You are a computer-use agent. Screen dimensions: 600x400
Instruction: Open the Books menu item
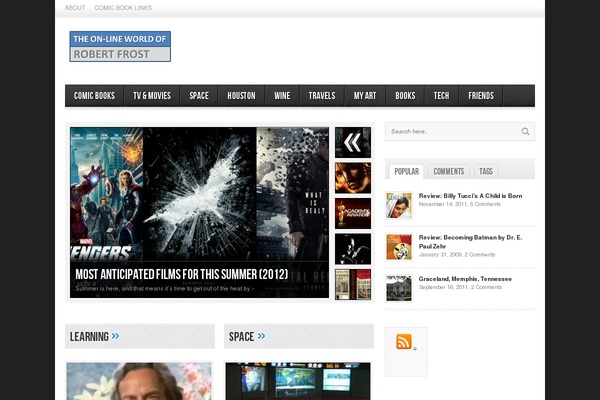(x=405, y=96)
